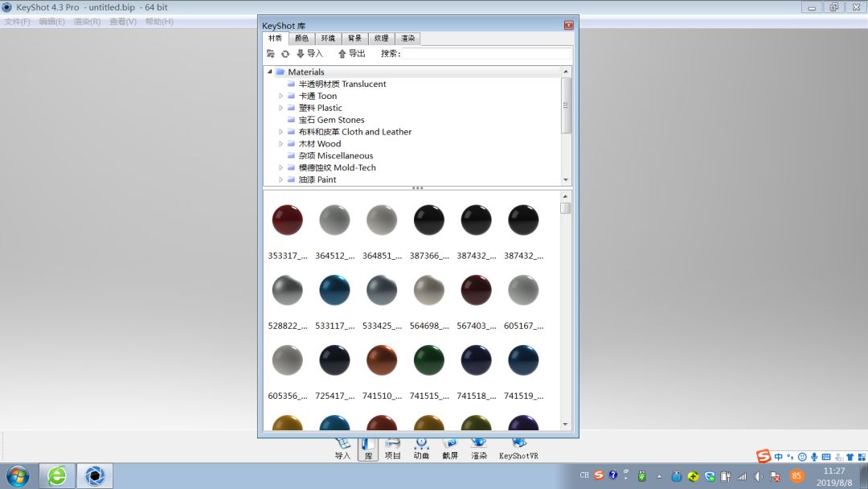Viewport: 868px width, 489px height.
Task: Open the 项目 project panel
Action: [392, 449]
